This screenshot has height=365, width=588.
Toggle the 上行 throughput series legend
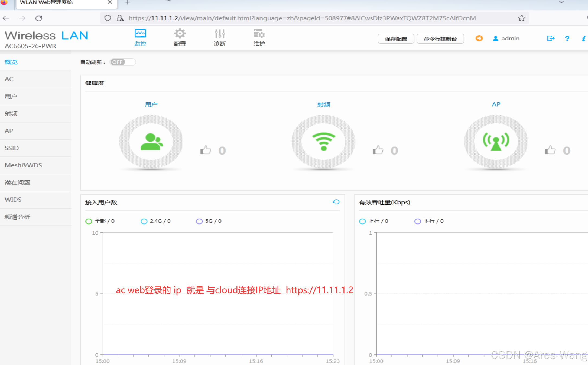373,221
